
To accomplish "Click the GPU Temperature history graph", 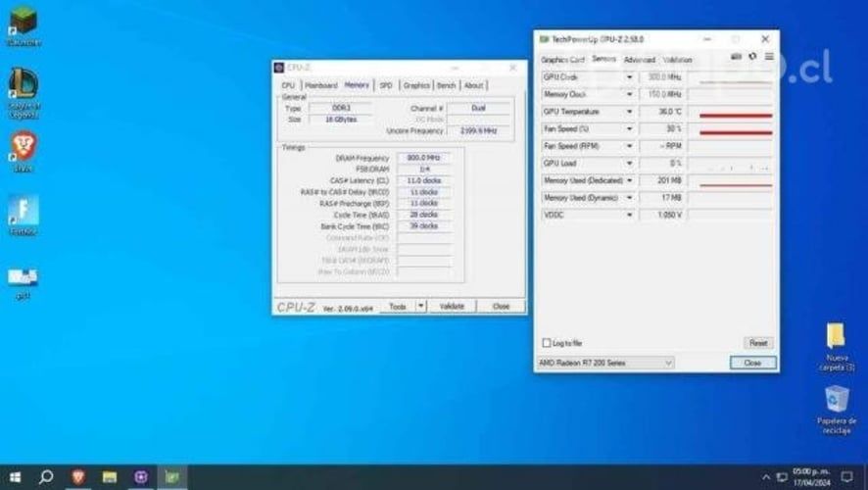I will (731, 112).
